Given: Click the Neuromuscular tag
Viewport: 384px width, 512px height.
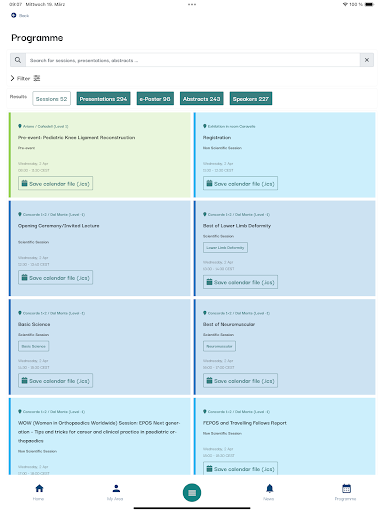Looking at the screenshot, I should 219,346.
